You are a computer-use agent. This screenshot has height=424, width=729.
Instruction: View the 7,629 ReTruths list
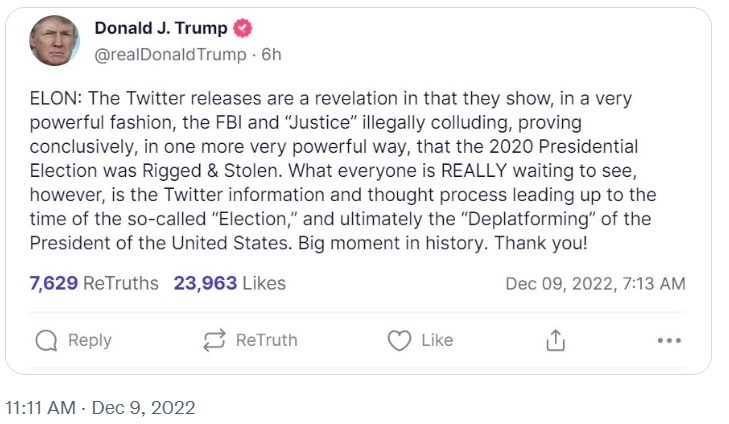pyautogui.click(x=94, y=283)
